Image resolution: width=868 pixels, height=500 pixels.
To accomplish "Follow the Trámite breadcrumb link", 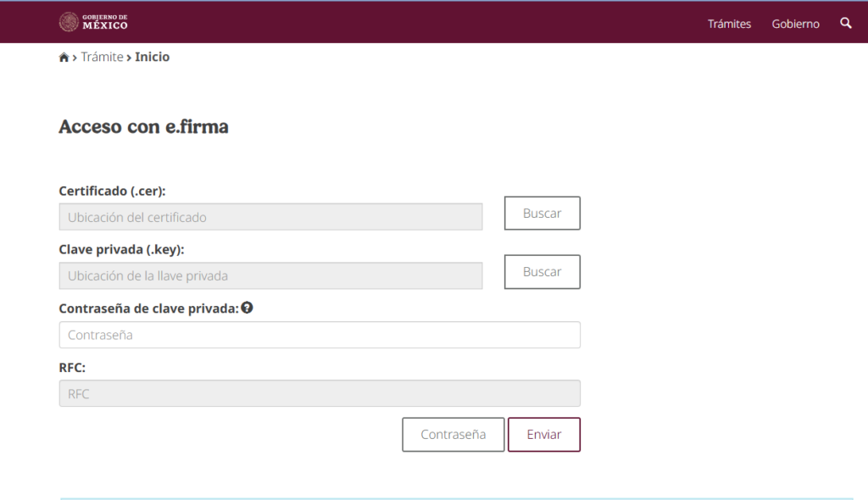I will click(x=102, y=57).
